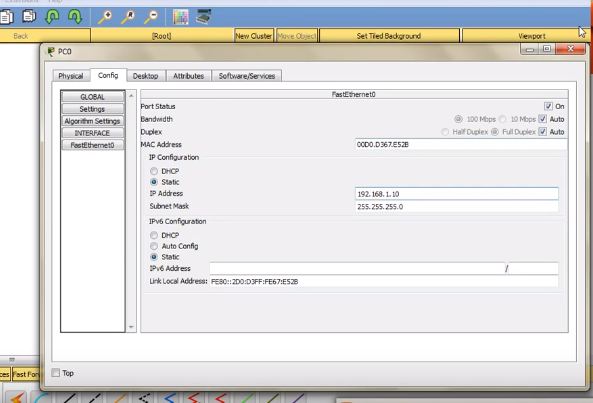Switch to the Desktop tab
Viewport: 593px width, 403px height.
(146, 76)
